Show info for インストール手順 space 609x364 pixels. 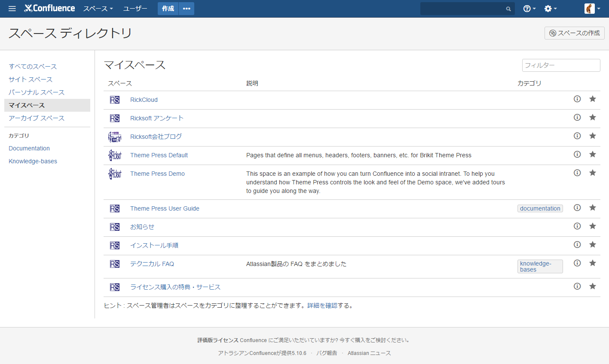click(x=577, y=245)
